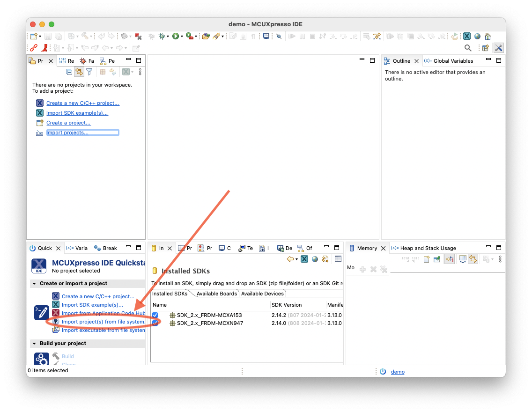532x412 pixels.
Task: Click the red chain-link debug probe icon
Action: tap(34, 48)
